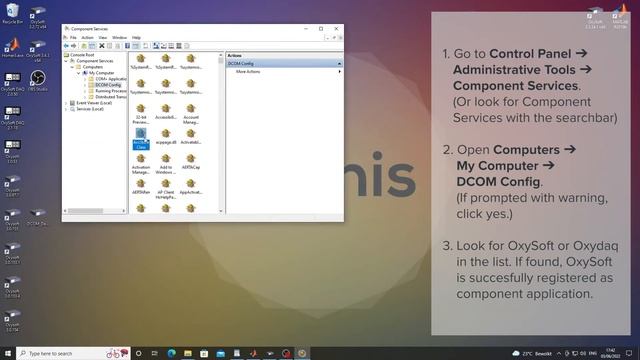Click the Up One Level folder toolbar icon
The width and height of the screenshot is (640, 360).
[84, 46]
